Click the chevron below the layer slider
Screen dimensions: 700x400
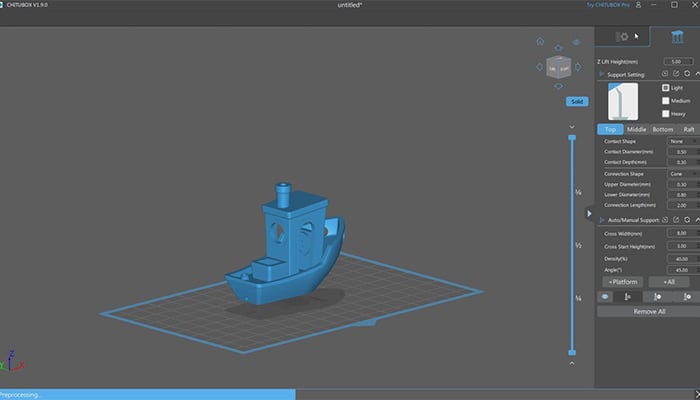pos(572,363)
